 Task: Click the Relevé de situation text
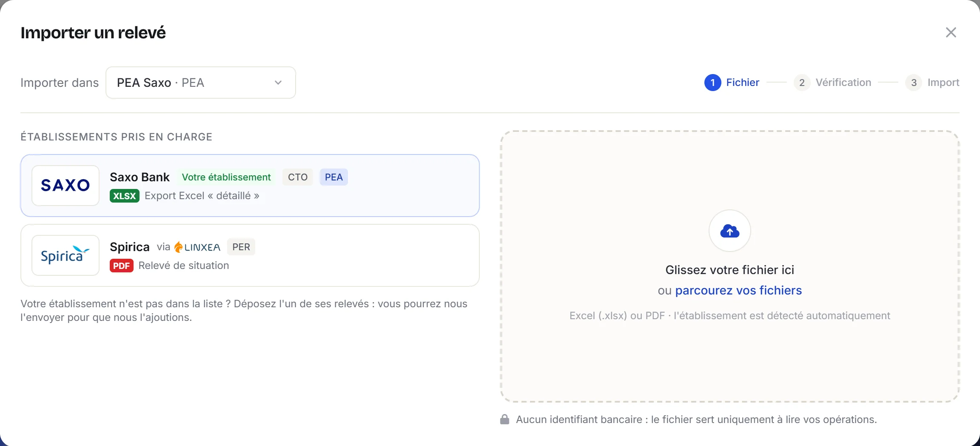tap(184, 266)
